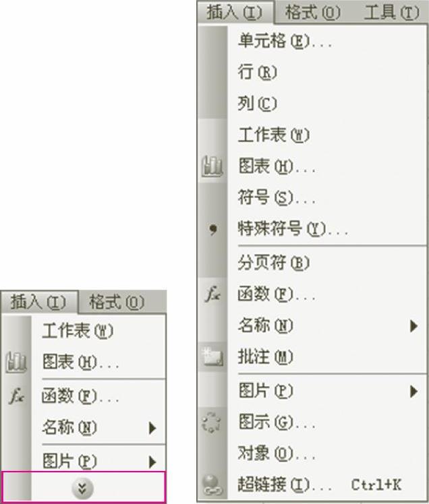Click the comment note icon beside 批注
This screenshot has height=504, width=429.
click(x=212, y=357)
